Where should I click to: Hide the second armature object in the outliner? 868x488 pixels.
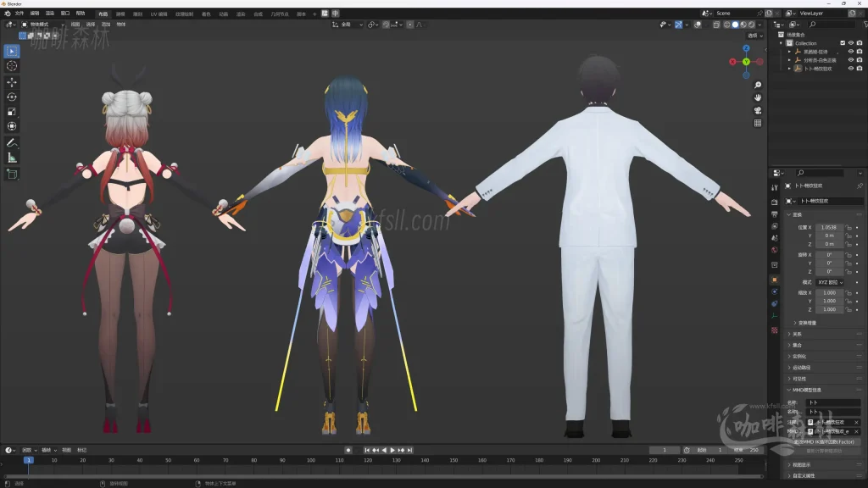pos(851,60)
